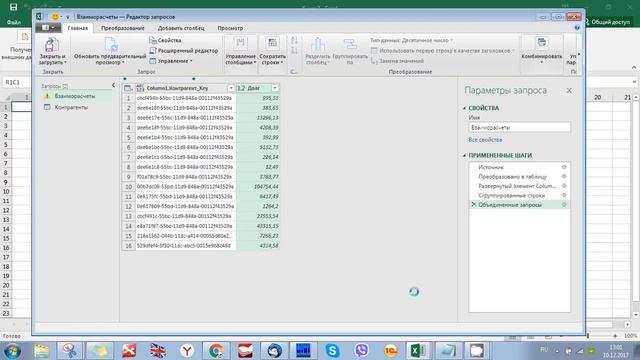Open filter dropdown of Долг column
The image size is (640, 360).
[275, 88]
